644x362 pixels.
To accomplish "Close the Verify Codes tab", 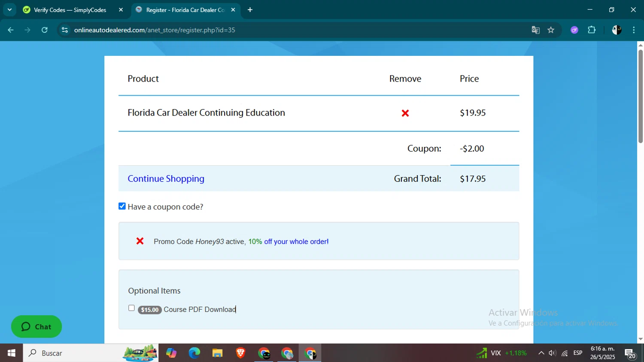I will [x=121, y=10].
